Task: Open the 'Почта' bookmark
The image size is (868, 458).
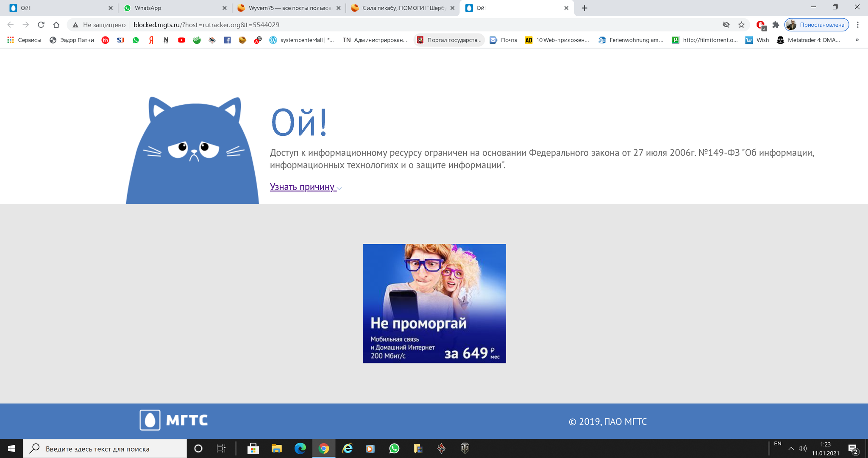Action: pos(504,40)
